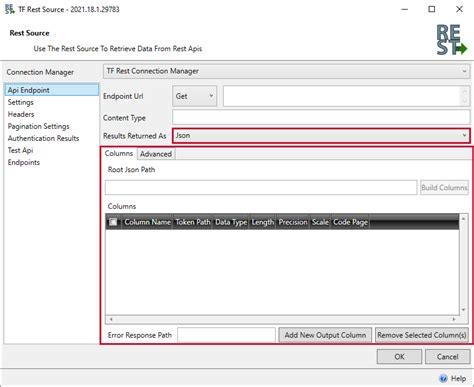Click the Columns grid vertical scrollbar down arrow
Viewport: 474px width, 387px height.
coord(463,310)
